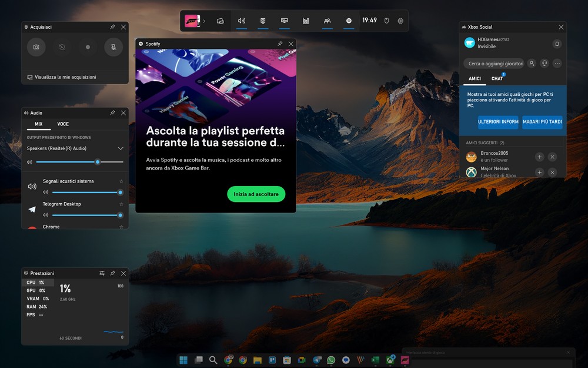Dismiss Major Nelson suggestion with X button
The width and height of the screenshot is (588, 368).
coord(552,172)
